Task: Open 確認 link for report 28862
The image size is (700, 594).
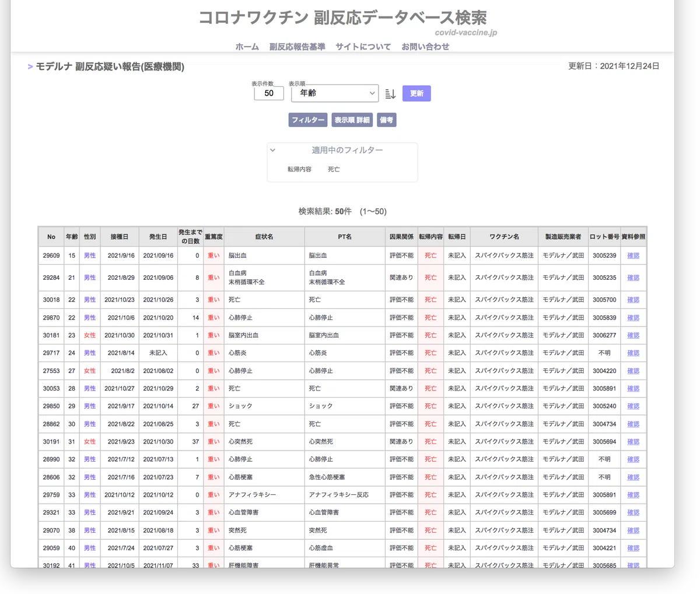Action: [x=633, y=424]
